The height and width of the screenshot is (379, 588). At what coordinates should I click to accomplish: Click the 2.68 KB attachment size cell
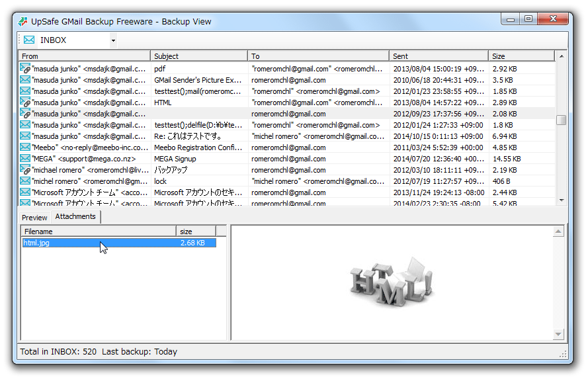(192, 243)
